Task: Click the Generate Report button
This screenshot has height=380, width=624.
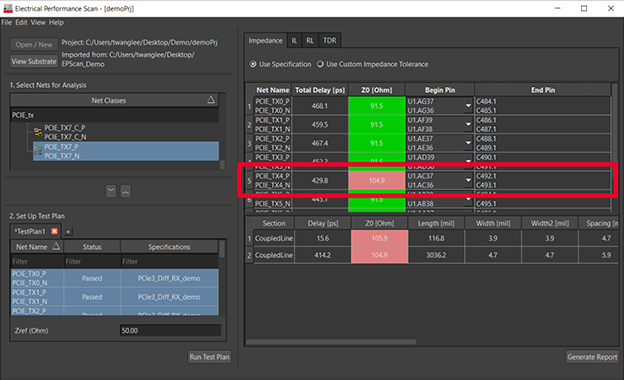Action: point(592,357)
